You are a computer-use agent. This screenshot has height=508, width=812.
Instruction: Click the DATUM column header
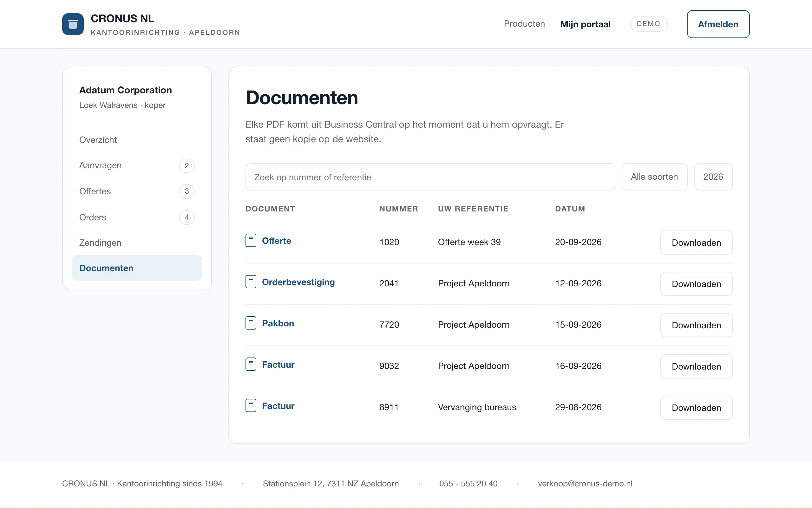[x=570, y=209]
